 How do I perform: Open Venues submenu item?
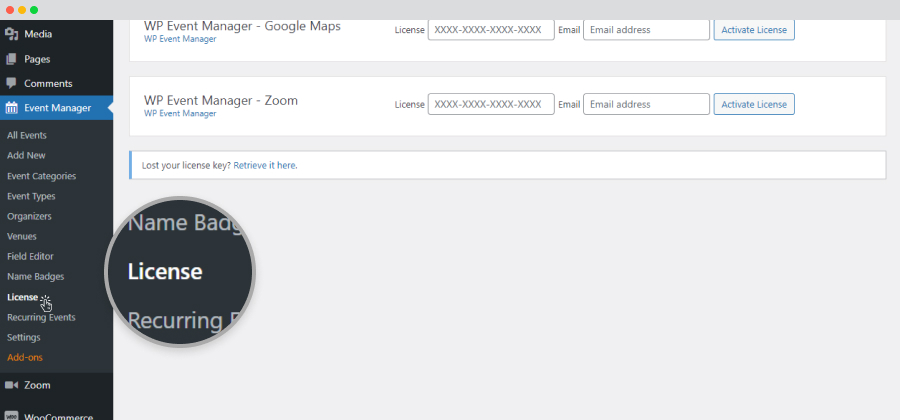(22, 236)
